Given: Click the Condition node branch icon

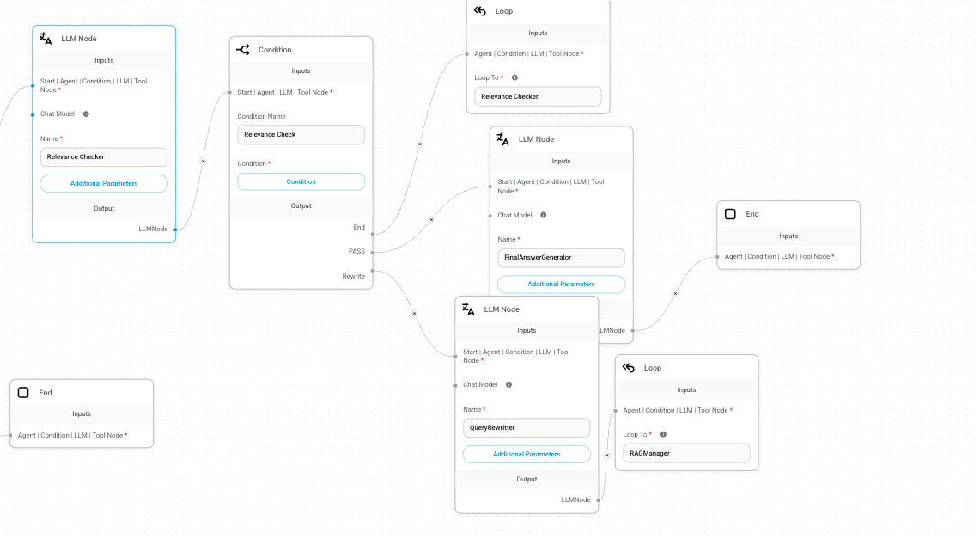Looking at the screenshot, I should click(x=243, y=50).
